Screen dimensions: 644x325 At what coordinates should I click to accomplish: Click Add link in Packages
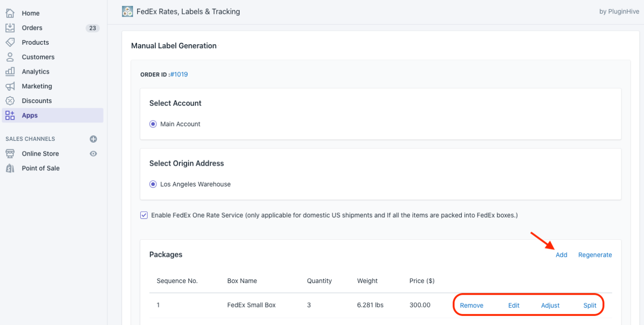[x=561, y=255]
